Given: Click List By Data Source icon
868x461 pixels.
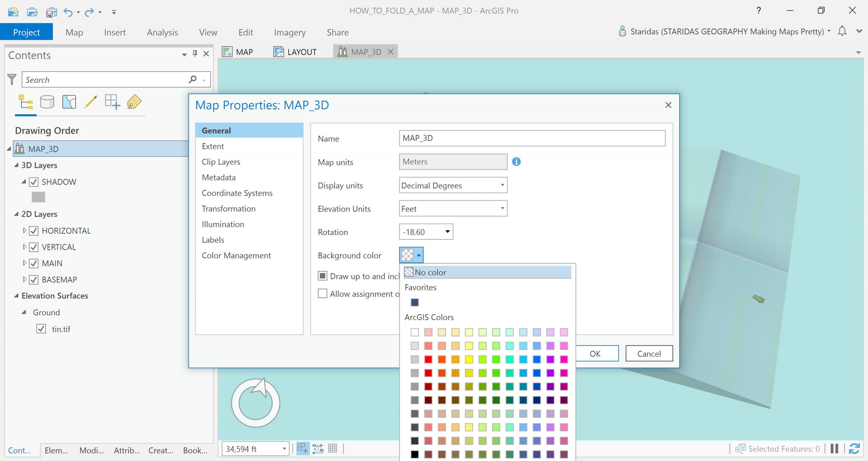Looking at the screenshot, I should (x=47, y=102).
